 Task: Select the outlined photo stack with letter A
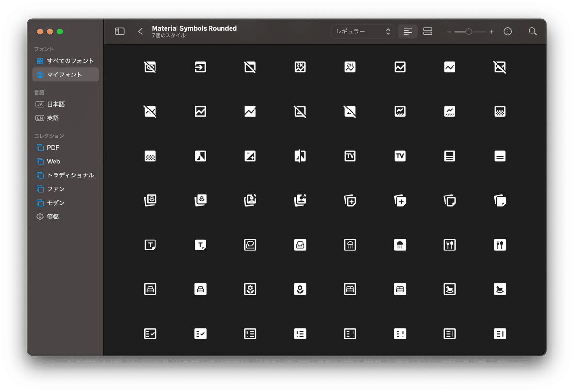tap(250, 200)
